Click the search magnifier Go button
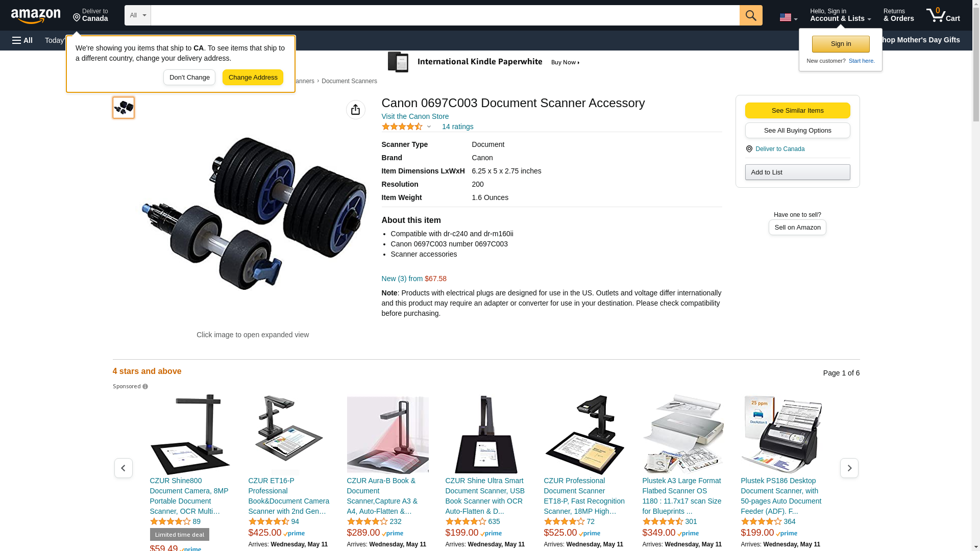Viewport: 980px width, 551px height. click(750, 15)
